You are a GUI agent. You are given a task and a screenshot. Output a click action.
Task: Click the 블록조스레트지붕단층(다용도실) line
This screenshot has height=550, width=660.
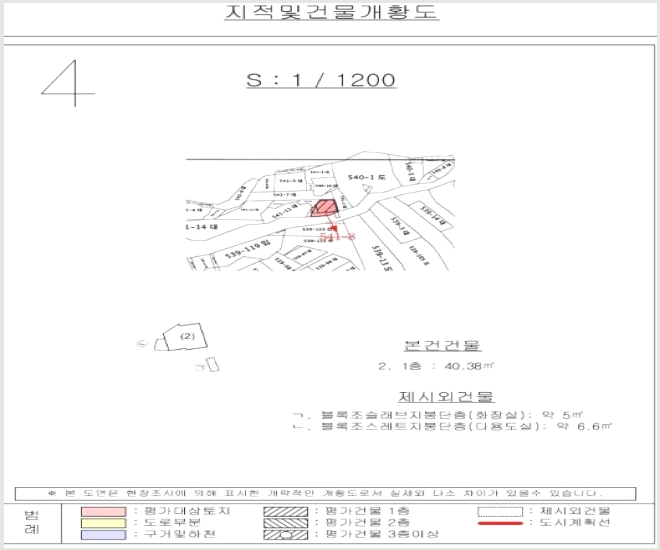point(452,427)
